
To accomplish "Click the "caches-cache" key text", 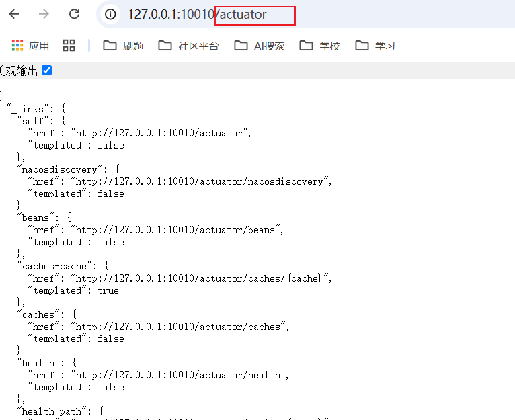I will 54,266.
